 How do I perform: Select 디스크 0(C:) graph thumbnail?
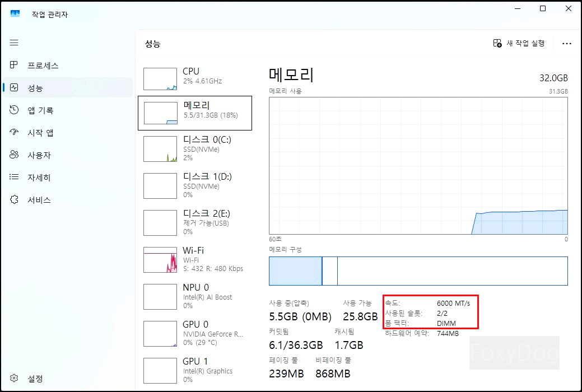[x=160, y=149]
